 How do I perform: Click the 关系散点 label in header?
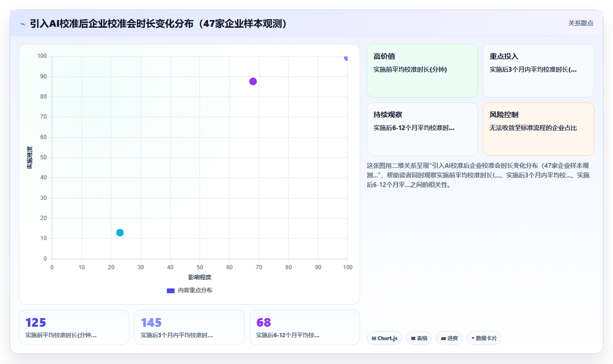(x=581, y=23)
